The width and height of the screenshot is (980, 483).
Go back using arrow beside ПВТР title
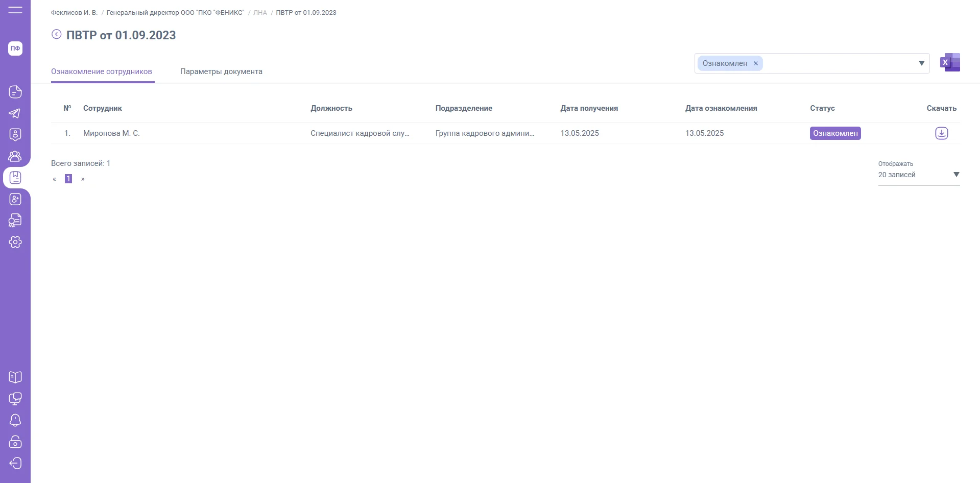pyautogui.click(x=57, y=34)
